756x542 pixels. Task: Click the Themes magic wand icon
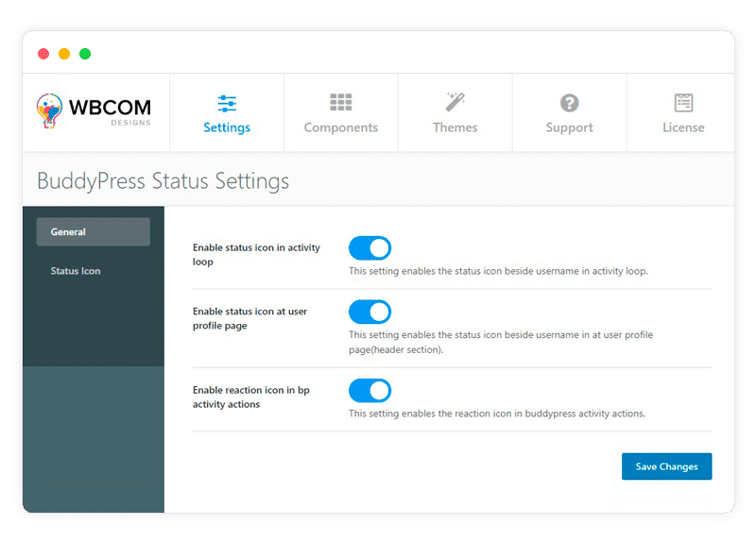pyautogui.click(x=455, y=102)
